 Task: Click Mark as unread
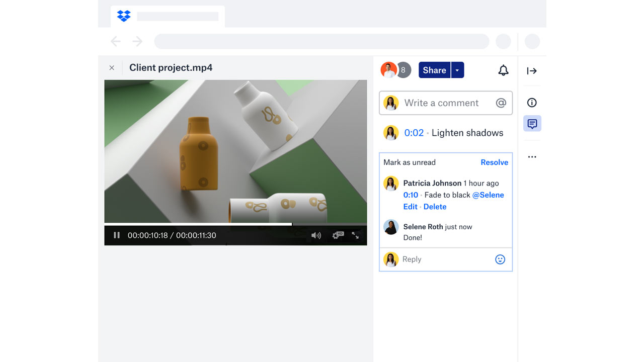(x=410, y=162)
